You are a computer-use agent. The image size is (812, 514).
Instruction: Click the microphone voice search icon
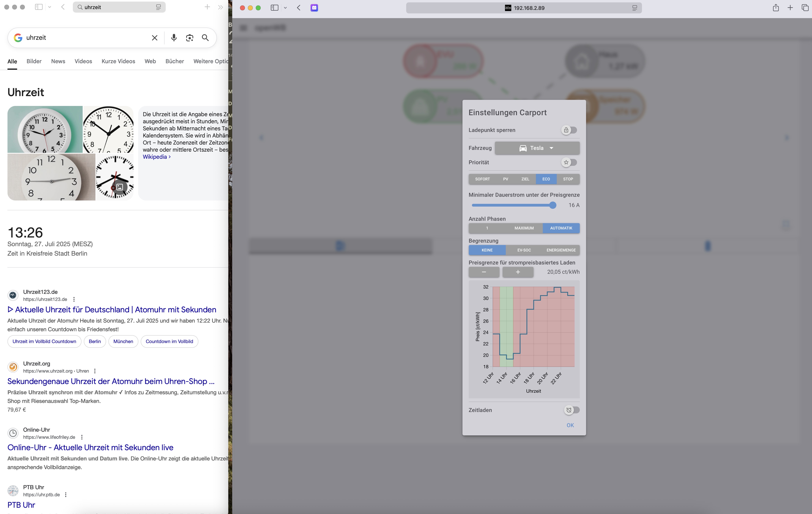pos(174,37)
